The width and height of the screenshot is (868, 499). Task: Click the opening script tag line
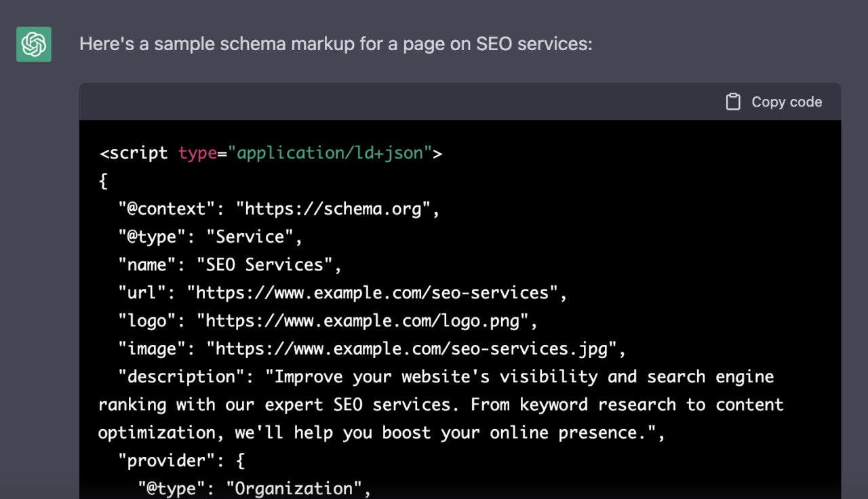[x=271, y=153]
